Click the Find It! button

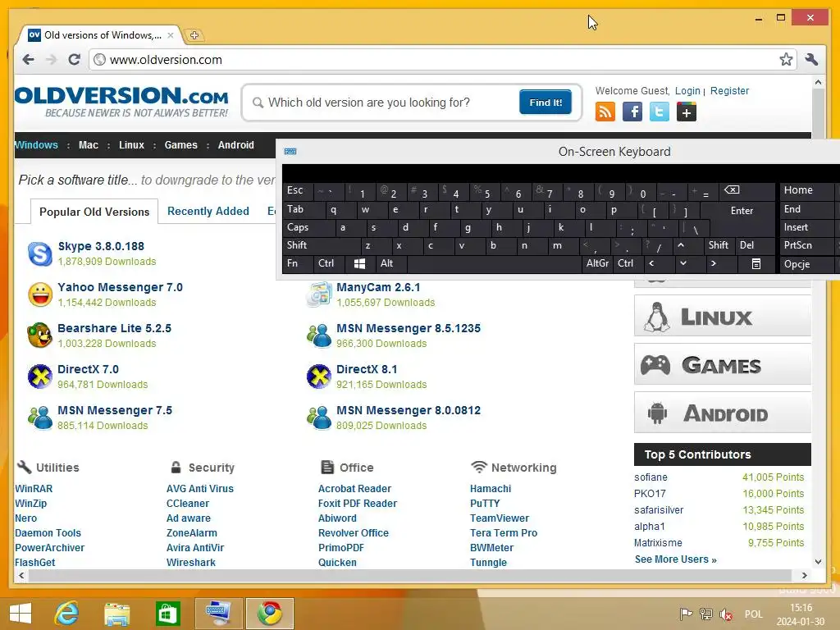click(546, 103)
